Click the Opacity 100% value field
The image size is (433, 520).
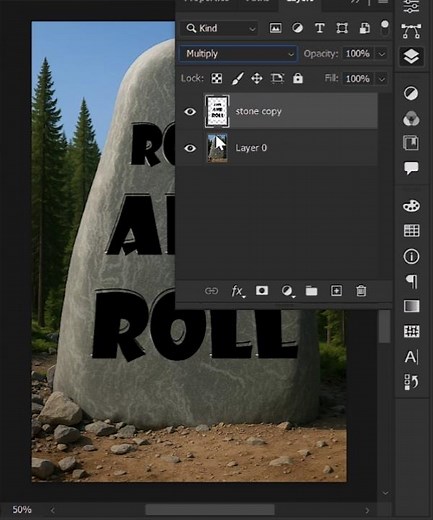(x=358, y=54)
